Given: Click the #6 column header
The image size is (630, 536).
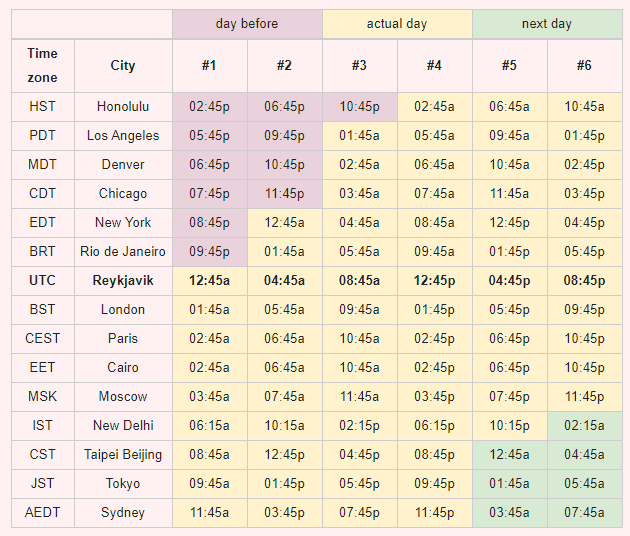Looking at the screenshot, I should point(584,66).
